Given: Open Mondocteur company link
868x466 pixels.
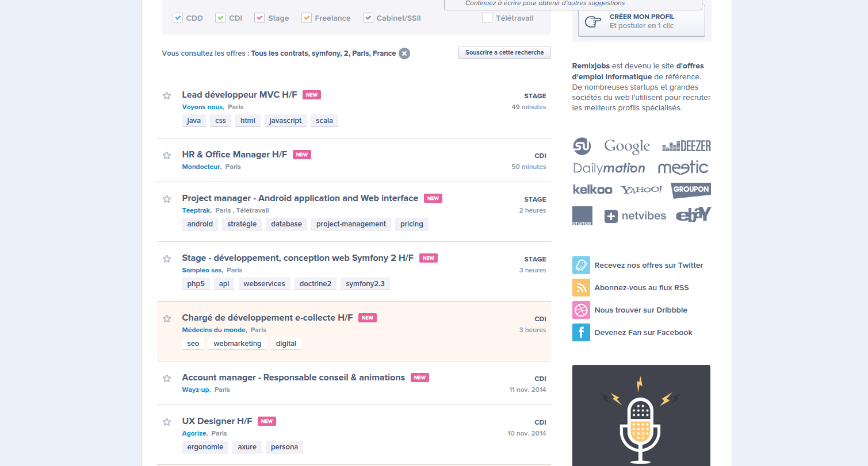Looking at the screenshot, I should pos(201,167).
